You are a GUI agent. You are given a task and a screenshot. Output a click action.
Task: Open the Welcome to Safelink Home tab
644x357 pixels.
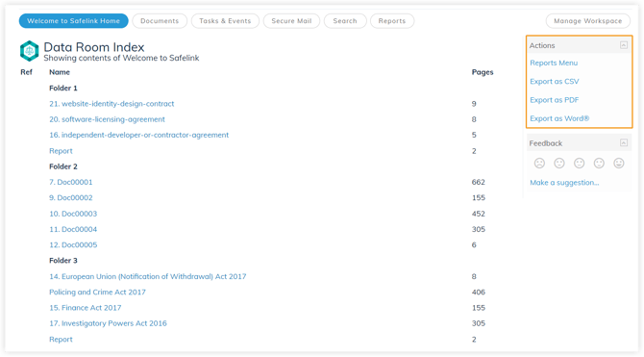[73, 21]
